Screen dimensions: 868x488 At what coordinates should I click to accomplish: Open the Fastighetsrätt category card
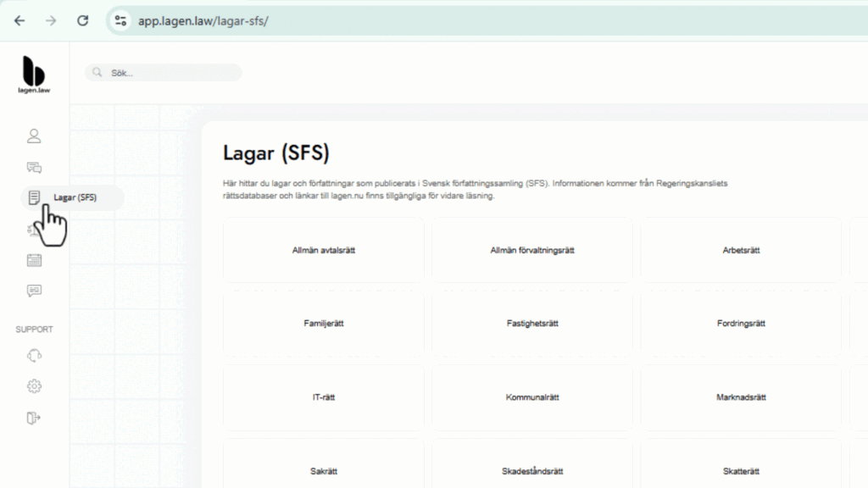(x=532, y=324)
